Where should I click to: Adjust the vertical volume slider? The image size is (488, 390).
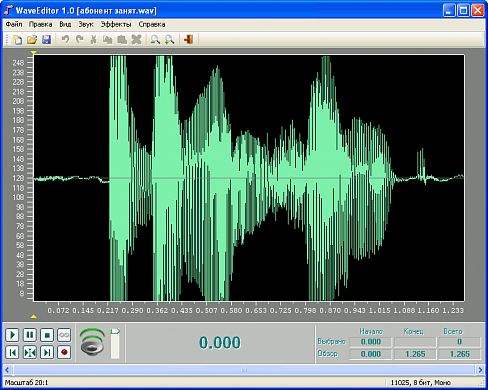point(115,344)
